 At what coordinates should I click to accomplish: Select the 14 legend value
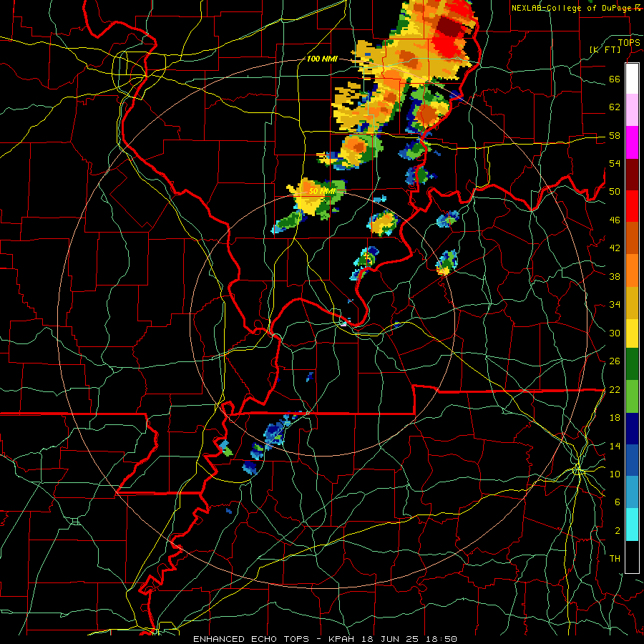pos(615,446)
